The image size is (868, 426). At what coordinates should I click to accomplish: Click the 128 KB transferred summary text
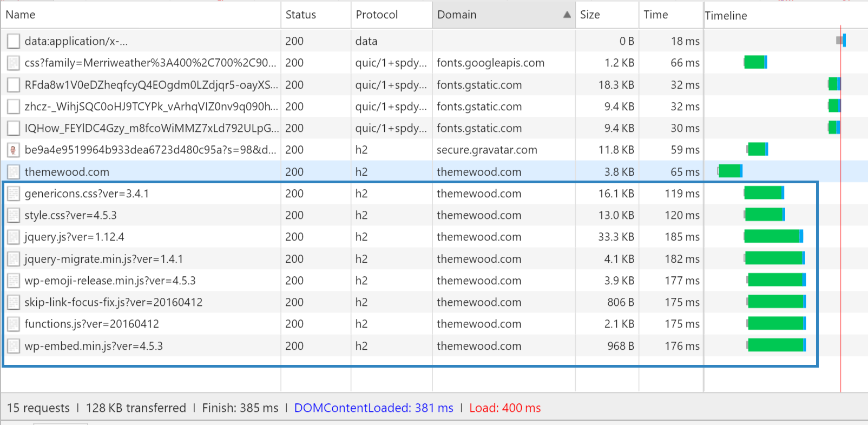click(x=136, y=408)
